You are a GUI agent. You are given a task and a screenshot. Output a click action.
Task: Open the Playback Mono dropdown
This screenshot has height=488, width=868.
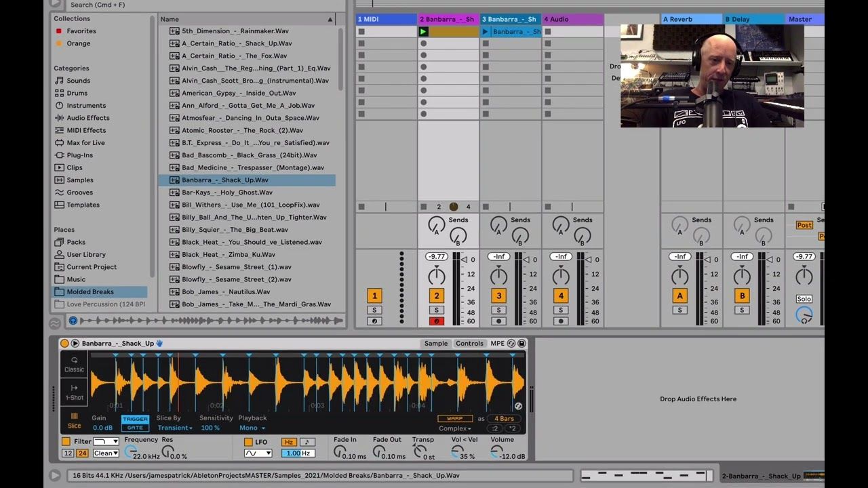[x=252, y=428]
